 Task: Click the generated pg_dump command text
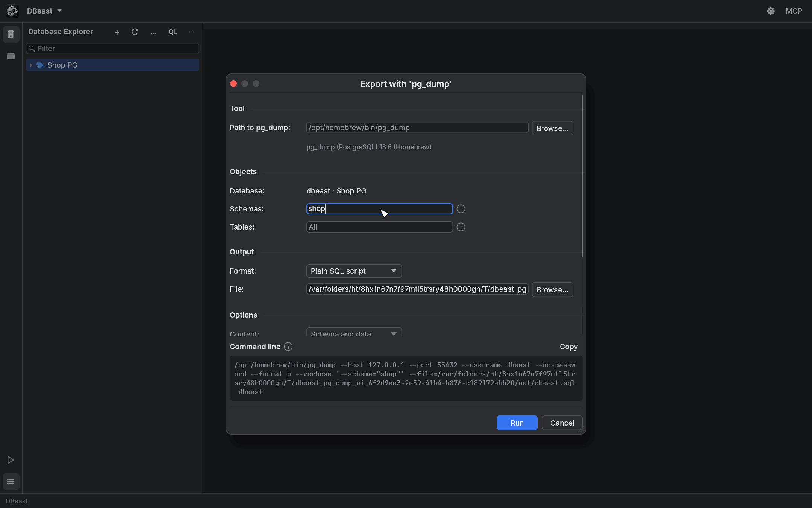coord(406,378)
